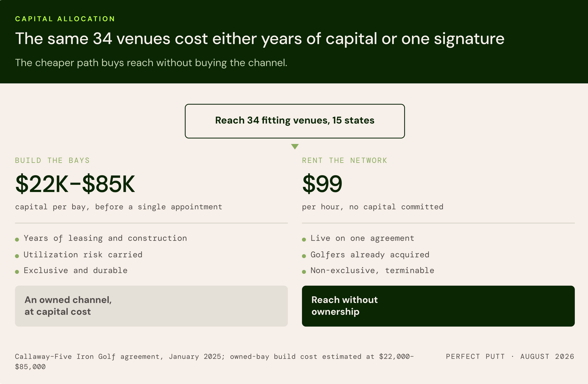Click the 'BUILD THE BAYS' column heading
588x384 pixels.
(x=52, y=160)
